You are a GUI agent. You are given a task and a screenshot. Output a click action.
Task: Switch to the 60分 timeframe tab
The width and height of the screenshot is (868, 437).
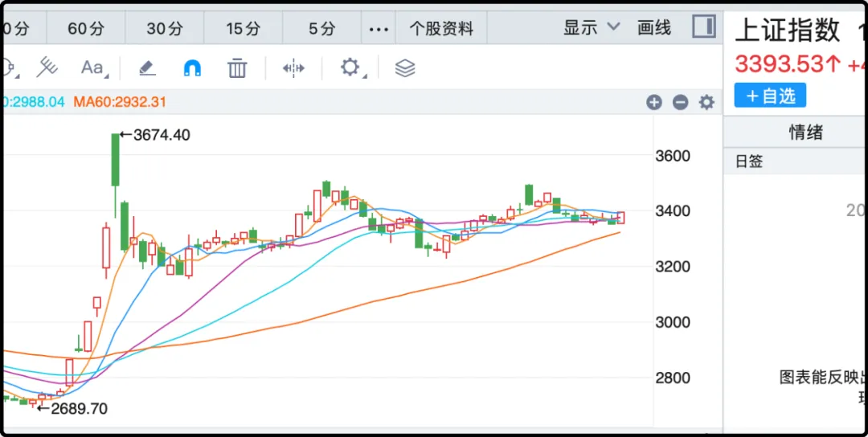point(86,29)
